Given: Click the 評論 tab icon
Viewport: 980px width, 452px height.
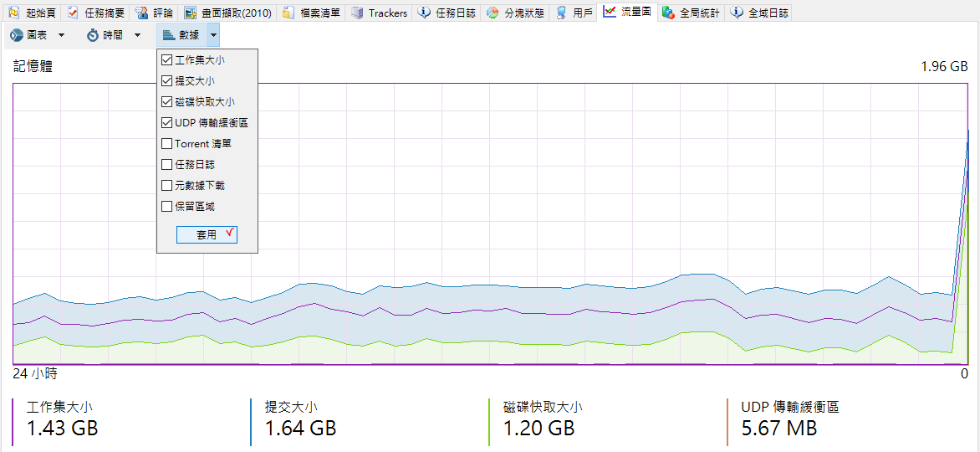Looking at the screenshot, I should point(142,13).
